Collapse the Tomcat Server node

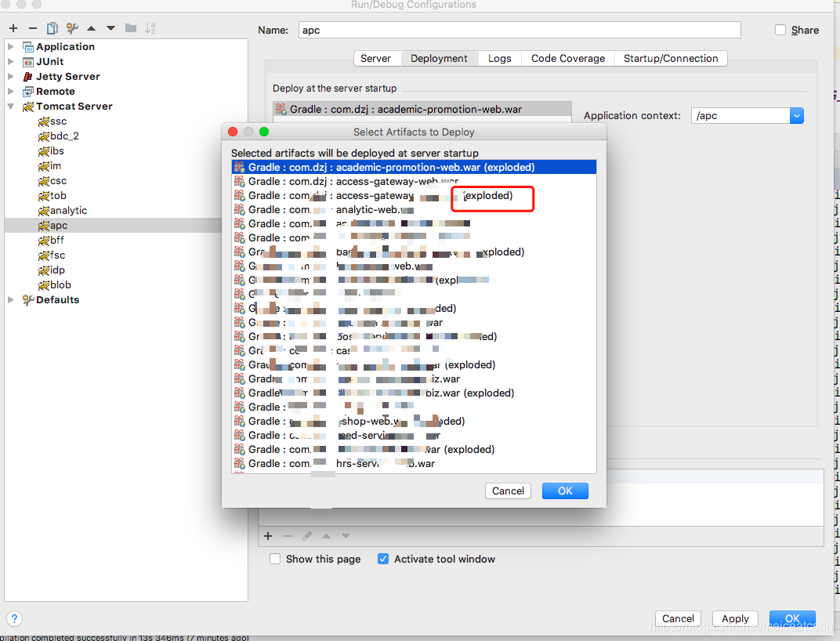click(x=11, y=107)
